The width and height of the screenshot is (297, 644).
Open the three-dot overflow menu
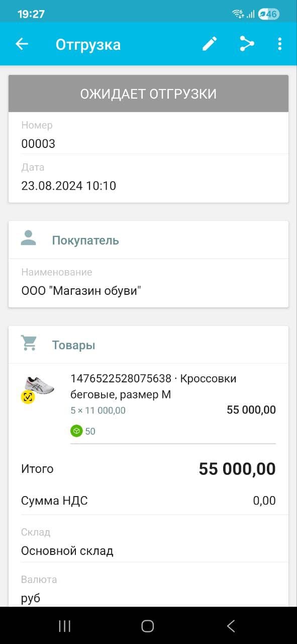[279, 44]
